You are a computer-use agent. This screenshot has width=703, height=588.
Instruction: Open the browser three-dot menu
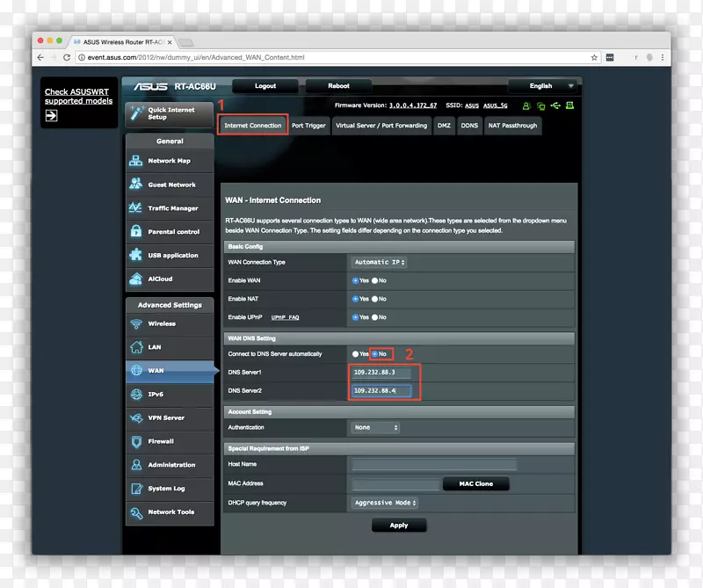(x=663, y=57)
